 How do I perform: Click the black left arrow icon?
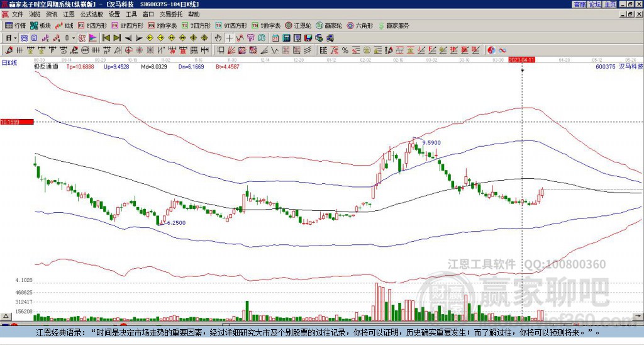coord(128,38)
